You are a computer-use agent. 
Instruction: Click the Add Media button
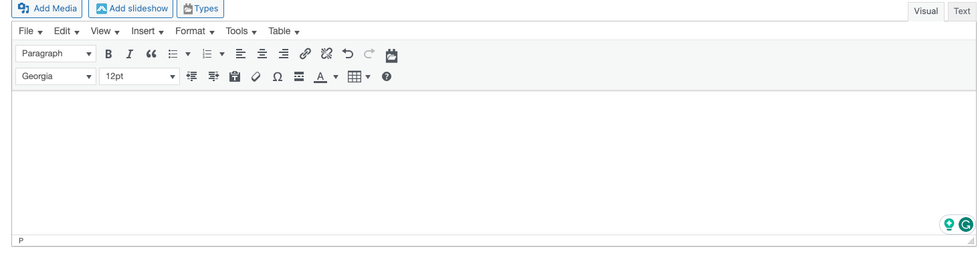point(47,9)
